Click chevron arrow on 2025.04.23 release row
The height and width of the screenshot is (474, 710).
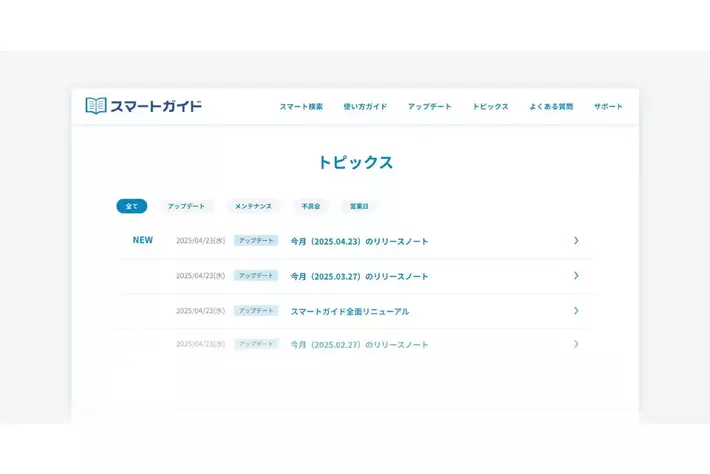[576, 241]
